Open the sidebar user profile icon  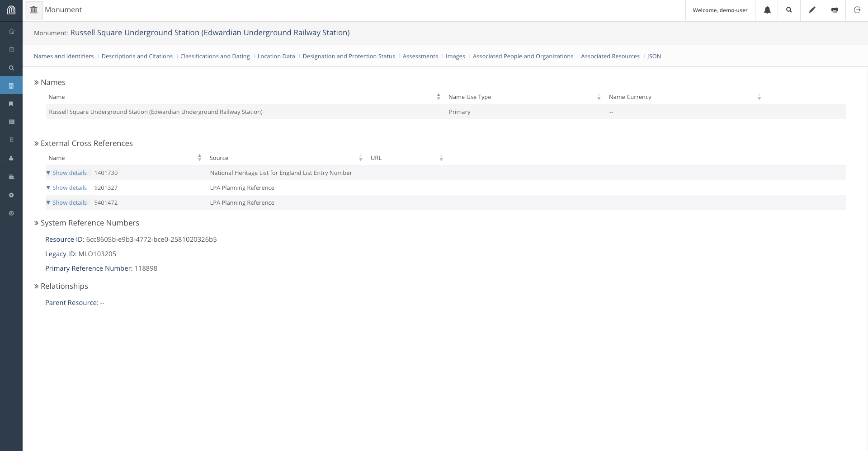click(x=11, y=158)
